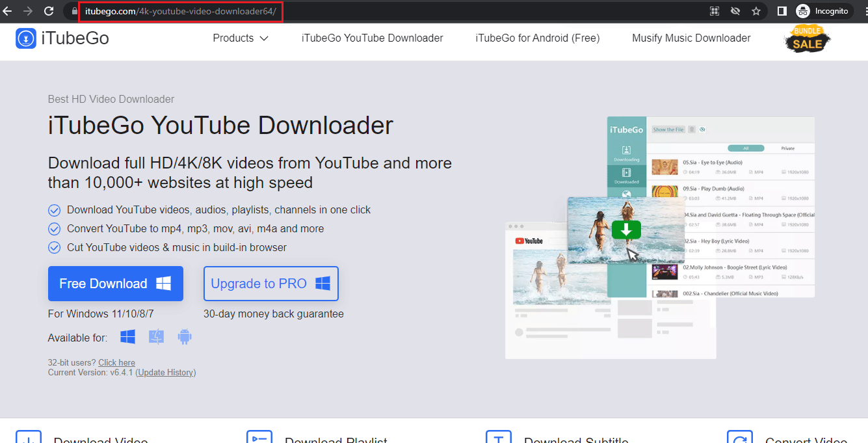Open iTubeGo for Android (Free) page
This screenshot has height=443, width=868.
coord(538,38)
